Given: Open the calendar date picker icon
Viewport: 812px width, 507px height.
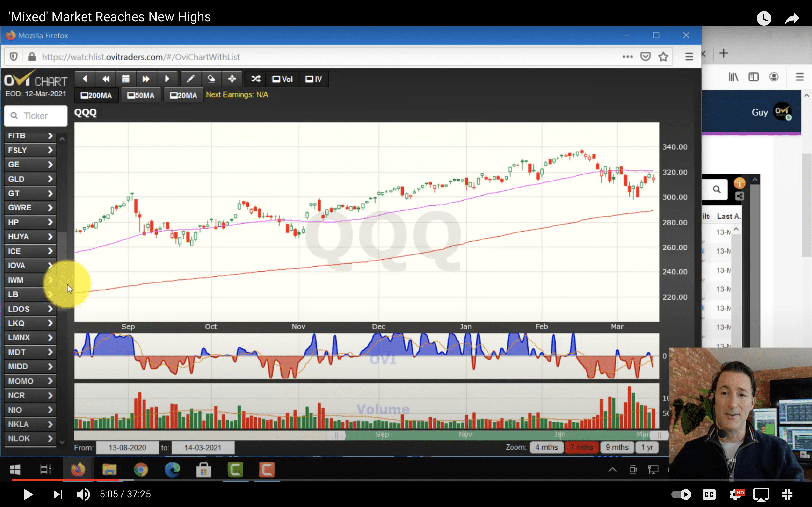Looking at the screenshot, I should point(126,79).
